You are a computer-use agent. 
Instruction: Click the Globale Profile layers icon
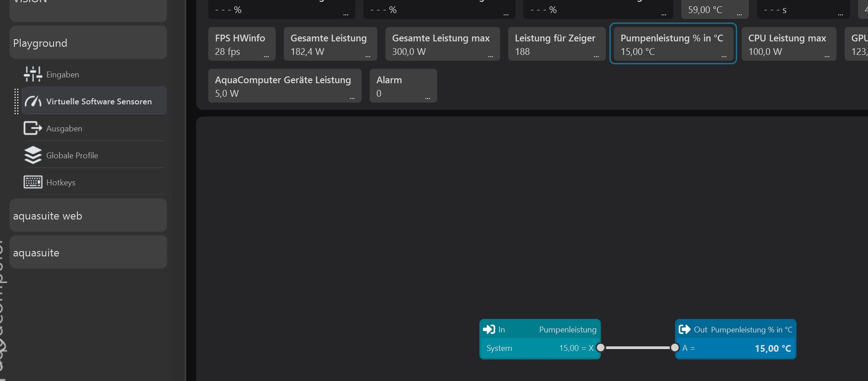click(33, 155)
